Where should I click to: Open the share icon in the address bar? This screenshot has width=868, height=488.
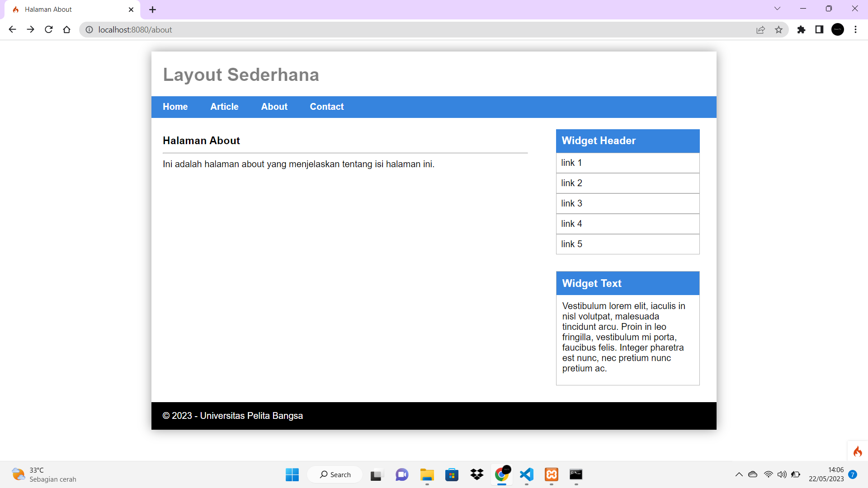point(761,29)
